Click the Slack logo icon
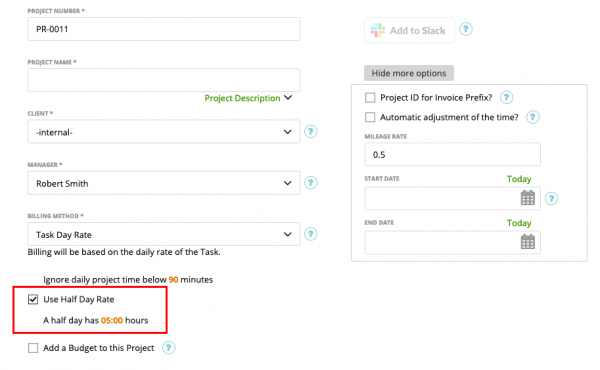Viewport: 600px width, 370px height. pyautogui.click(x=378, y=30)
